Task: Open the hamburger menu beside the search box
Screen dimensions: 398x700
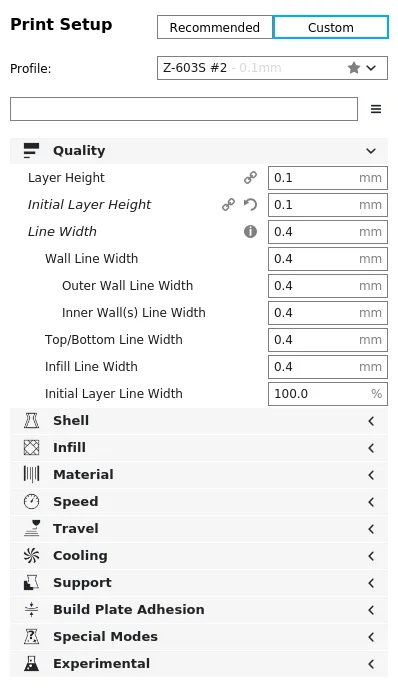Action: 376,109
